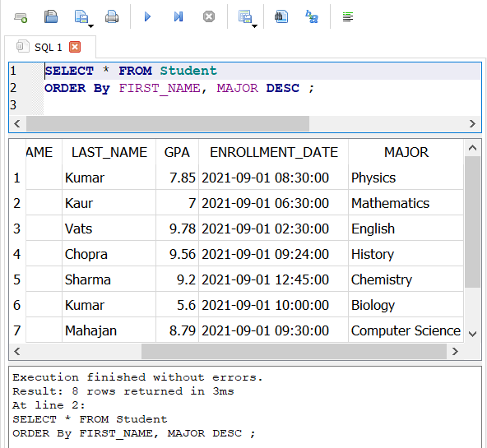The width and height of the screenshot is (487, 448).
Task: Click the save results view icon
Action: click(x=245, y=16)
